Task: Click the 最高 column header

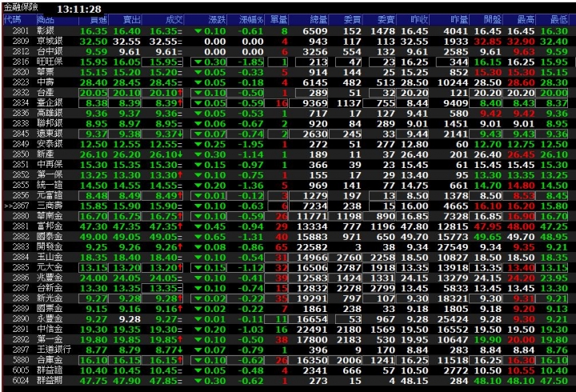Action: coord(526,19)
